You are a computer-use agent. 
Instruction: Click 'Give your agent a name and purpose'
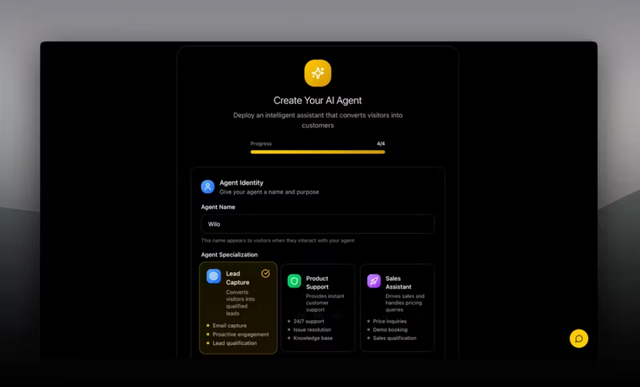click(x=269, y=192)
